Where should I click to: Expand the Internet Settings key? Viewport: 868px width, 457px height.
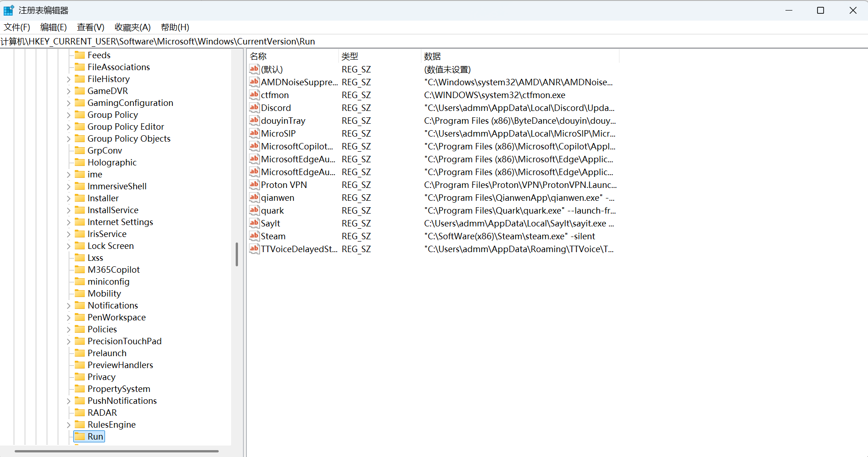click(x=69, y=222)
